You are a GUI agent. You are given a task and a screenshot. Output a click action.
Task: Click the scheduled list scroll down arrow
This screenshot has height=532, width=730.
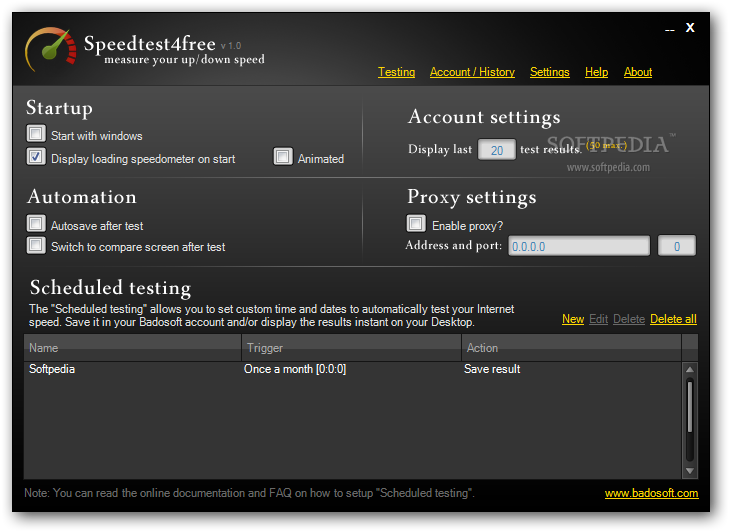[x=689, y=471]
